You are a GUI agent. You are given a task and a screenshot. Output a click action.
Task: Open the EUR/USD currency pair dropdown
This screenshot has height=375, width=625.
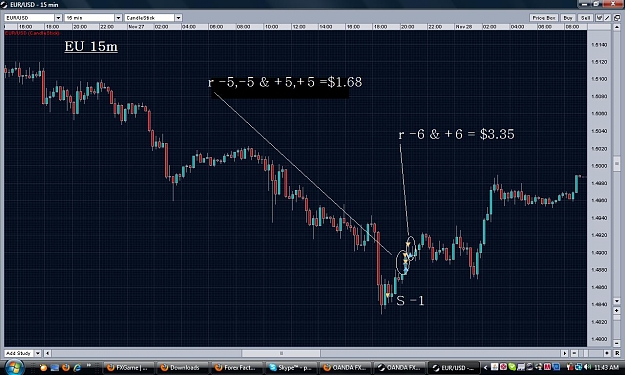click(x=58, y=18)
